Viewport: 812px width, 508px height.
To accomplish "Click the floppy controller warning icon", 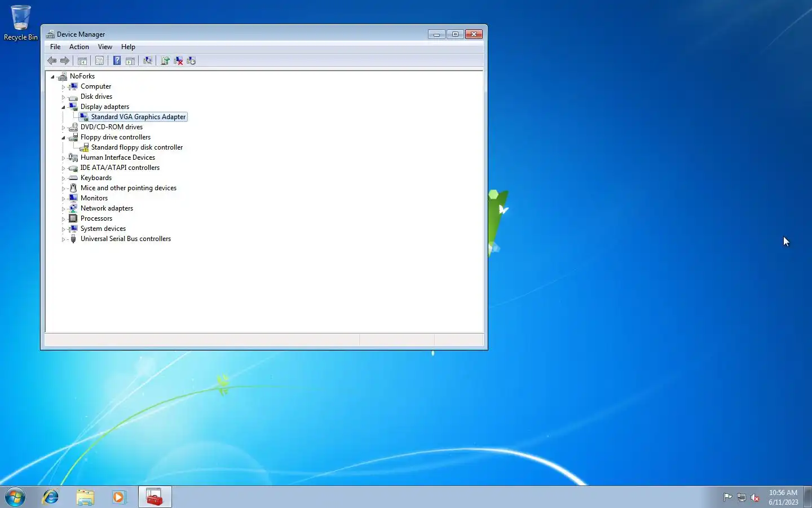I will pos(84,147).
